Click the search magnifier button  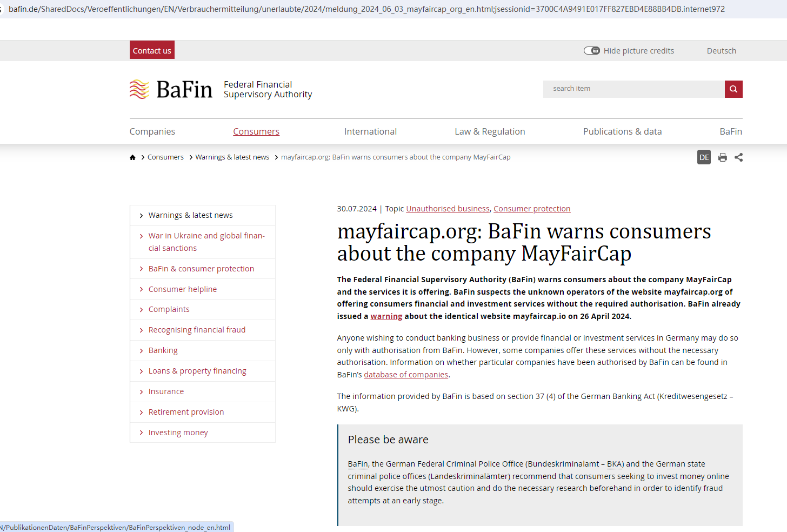pos(733,89)
